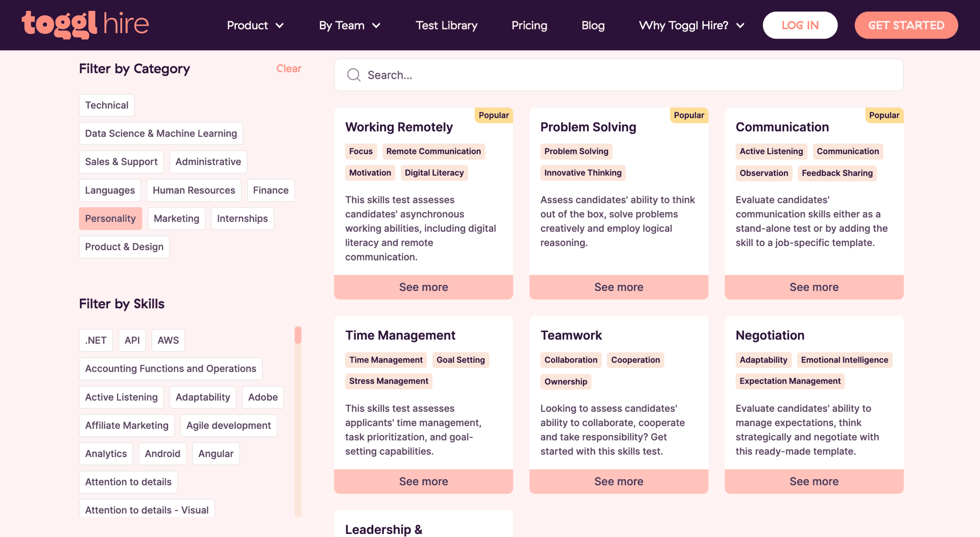Clear the category filter
The height and width of the screenshot is (537, 980).
[x=289, y=69]
